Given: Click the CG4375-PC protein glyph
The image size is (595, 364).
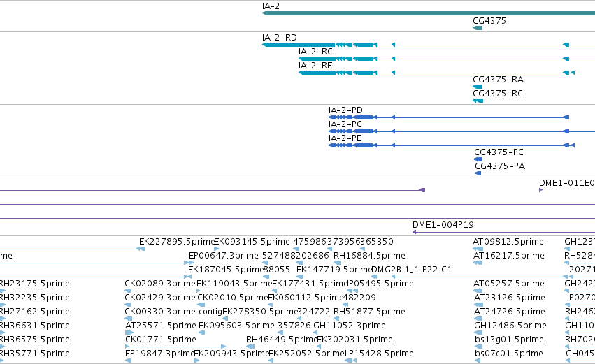Looking at the screenshot, I should pos(478,159).
